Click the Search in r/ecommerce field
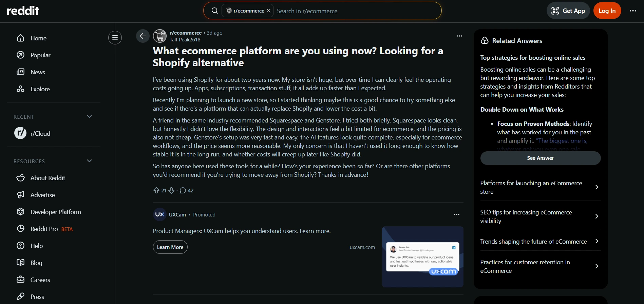This screenshot has width=644, height=304. tap(356, 11)
